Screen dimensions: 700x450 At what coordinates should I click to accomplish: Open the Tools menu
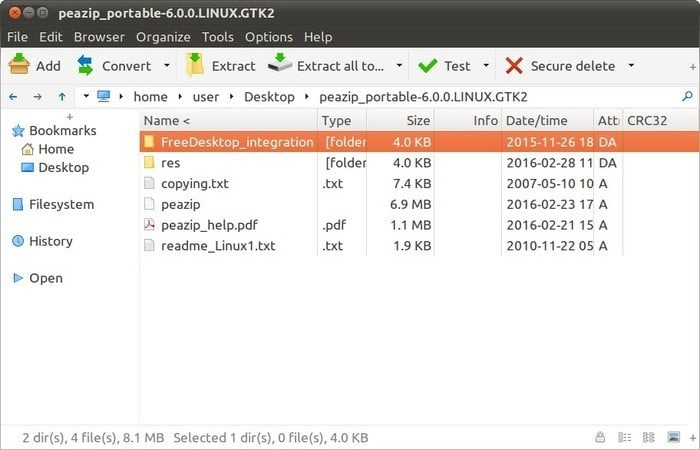218,37
